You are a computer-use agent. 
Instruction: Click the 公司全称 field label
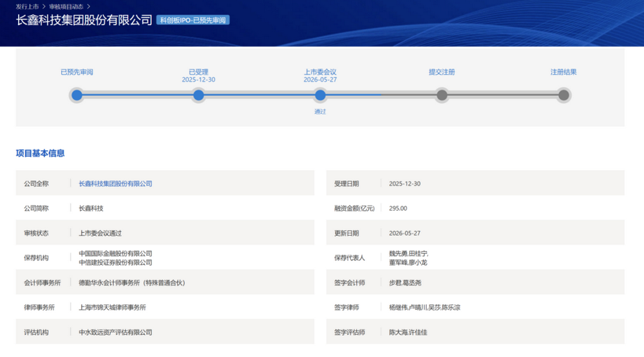pos(36,184)
